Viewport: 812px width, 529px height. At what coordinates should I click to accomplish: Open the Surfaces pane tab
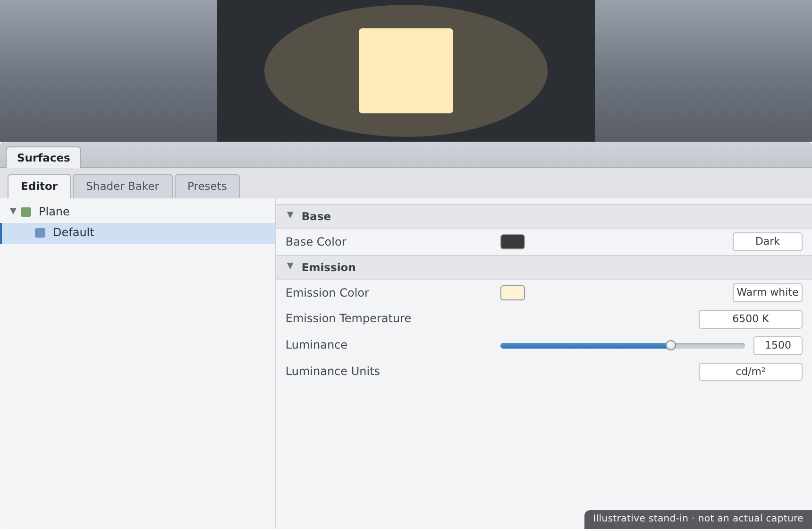[x=43, y=158]
